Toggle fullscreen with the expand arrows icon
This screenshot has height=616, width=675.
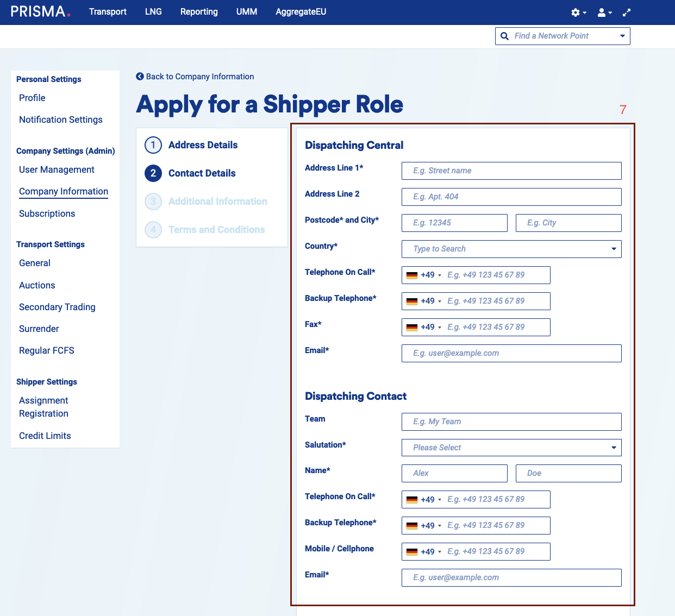tap(627, 12)
